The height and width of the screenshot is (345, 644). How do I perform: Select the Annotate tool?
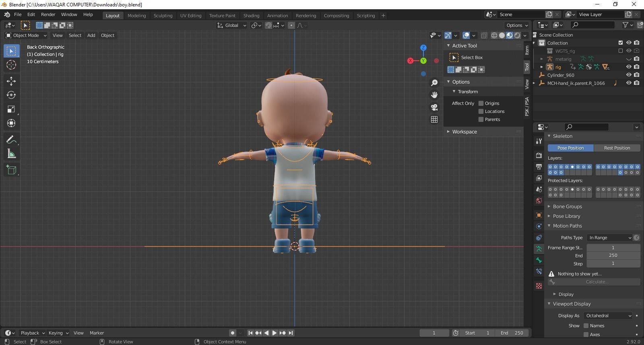click(11, 140)
